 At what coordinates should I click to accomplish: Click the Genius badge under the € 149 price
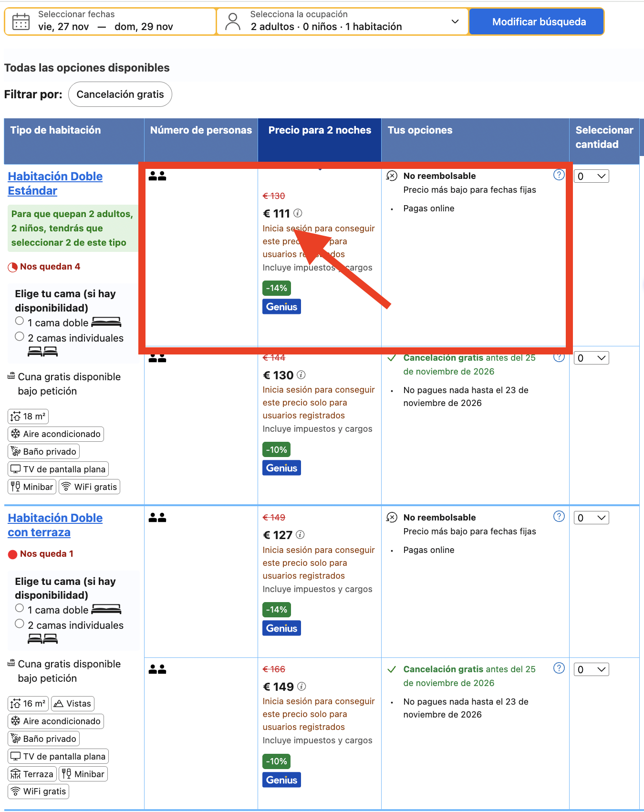pyautogui.click(x=281, y=780)
